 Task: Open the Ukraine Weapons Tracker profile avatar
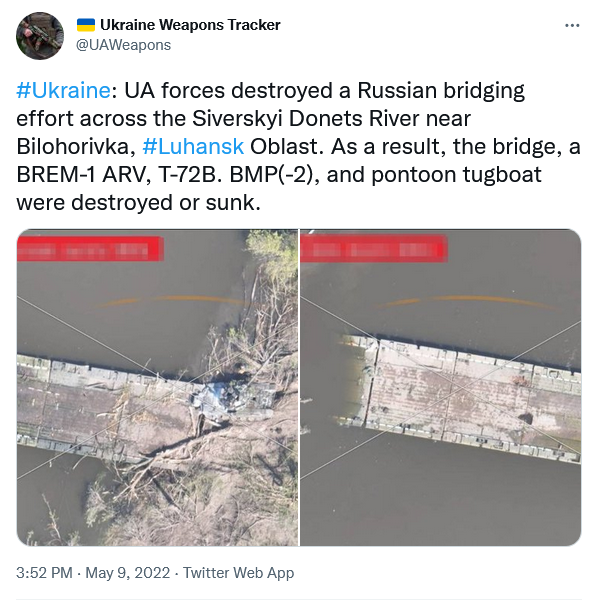click(x=40, y=36)
